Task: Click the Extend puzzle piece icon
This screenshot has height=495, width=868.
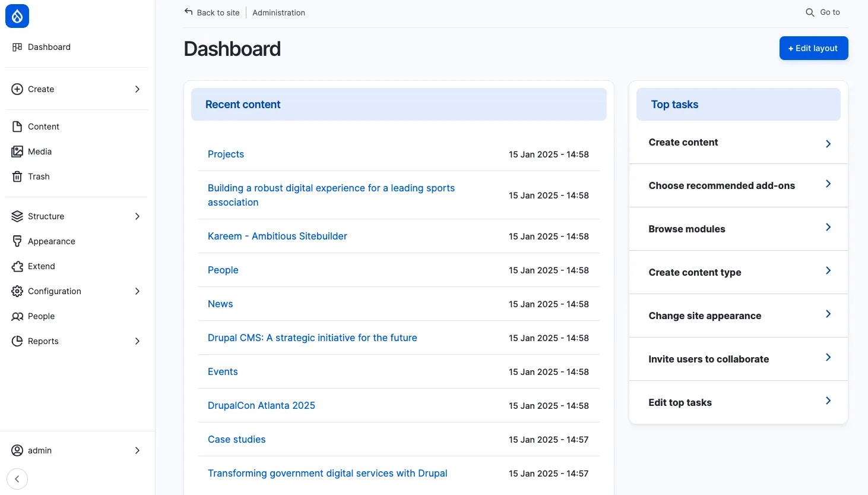Action: point(17,266)
